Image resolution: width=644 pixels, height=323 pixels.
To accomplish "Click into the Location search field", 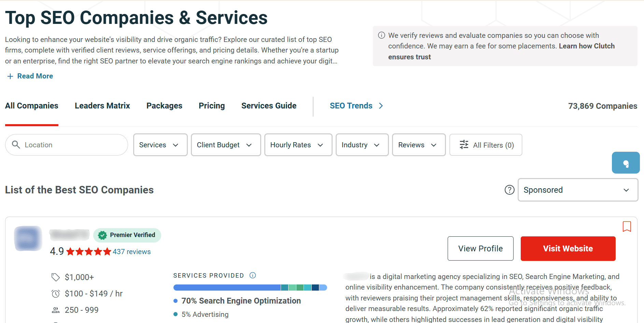I will tap(72, 145).
